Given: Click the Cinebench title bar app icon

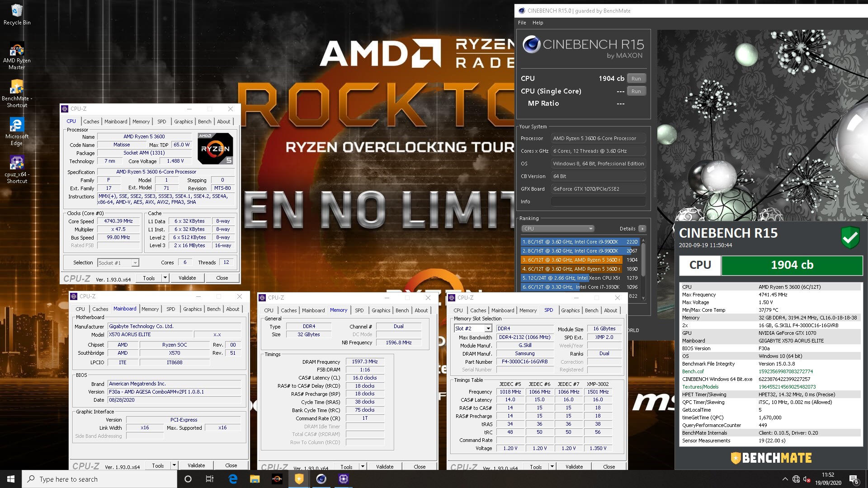Looking at the screenshot, I should [x=522, y=11].
